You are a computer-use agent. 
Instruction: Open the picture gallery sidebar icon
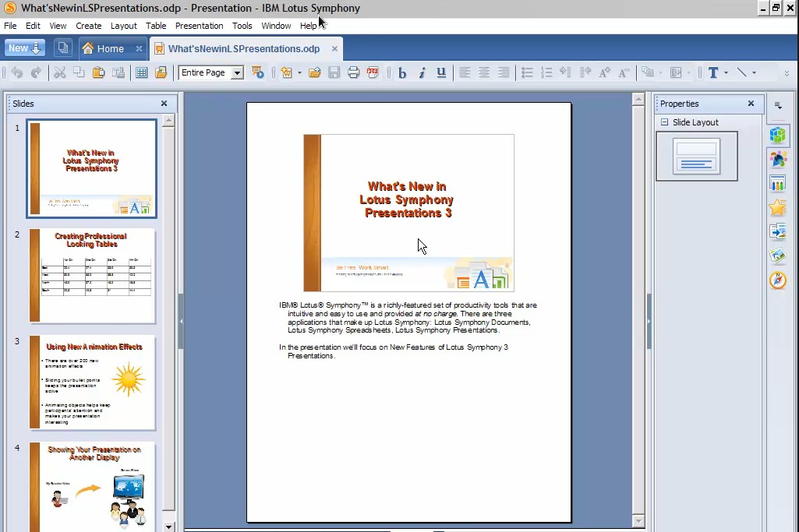click(x=778, y=255)
